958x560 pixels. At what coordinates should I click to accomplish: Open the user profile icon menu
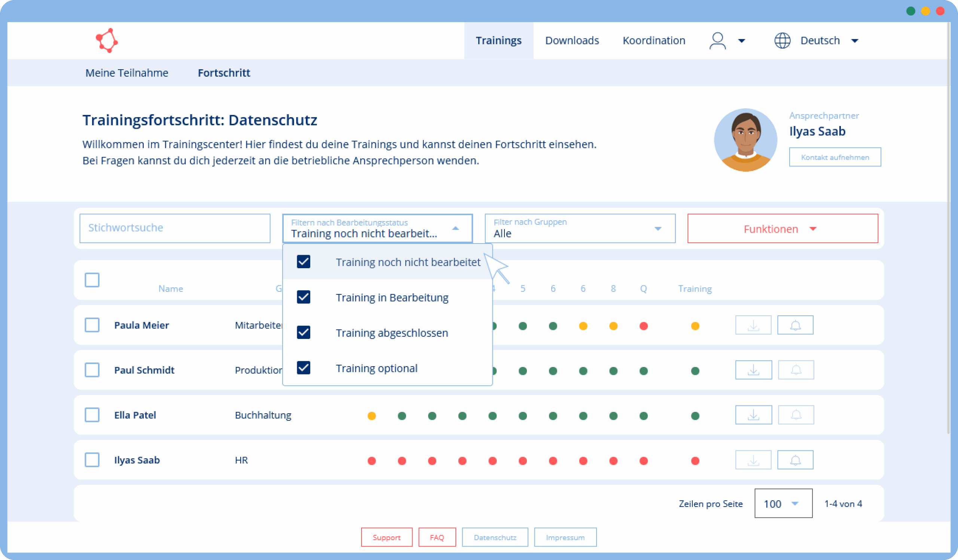click(717, 41)
